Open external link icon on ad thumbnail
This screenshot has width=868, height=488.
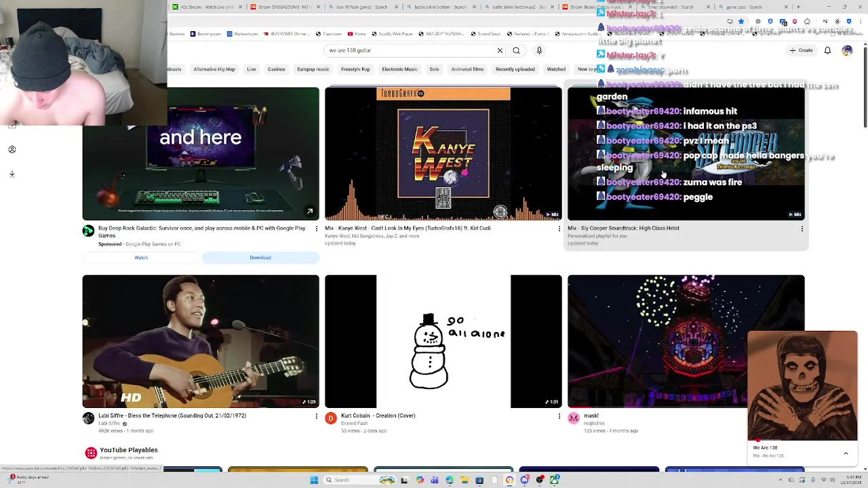tap(310, 211)
